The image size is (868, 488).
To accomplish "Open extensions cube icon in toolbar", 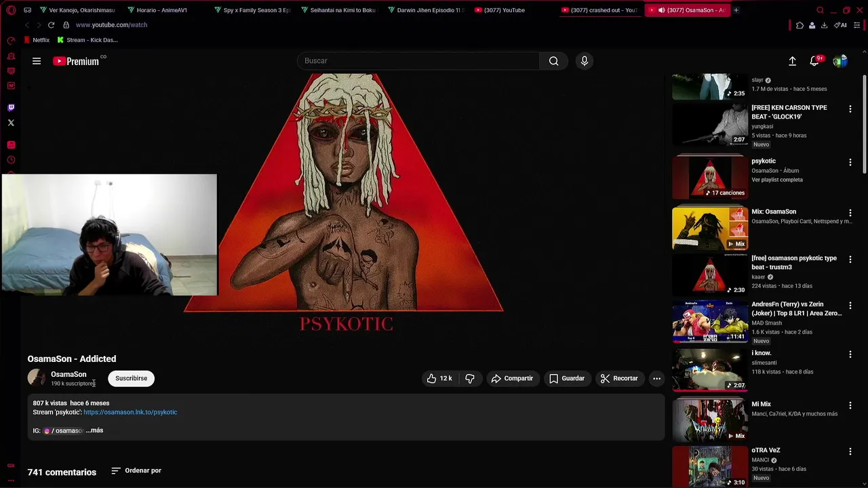I will [800, 25].
